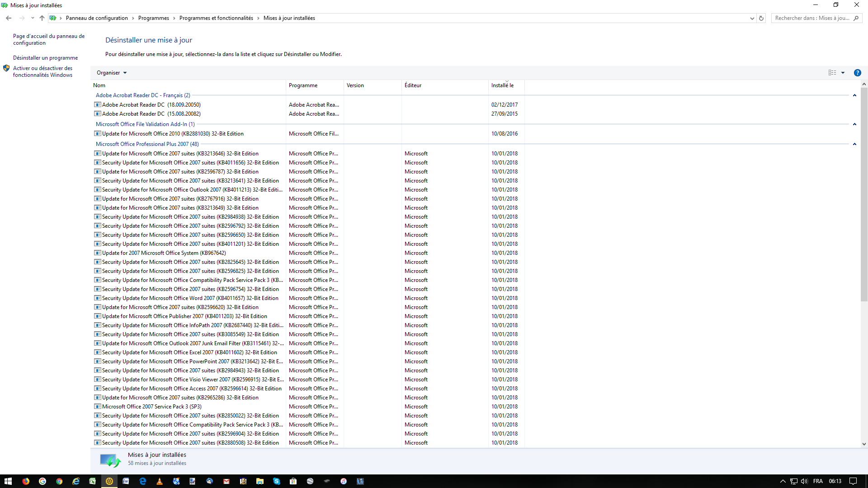The height and width of the screenshot is (488, 868).
Task: Click the search box for Mises à jour
Action: (x=816, y=18)
